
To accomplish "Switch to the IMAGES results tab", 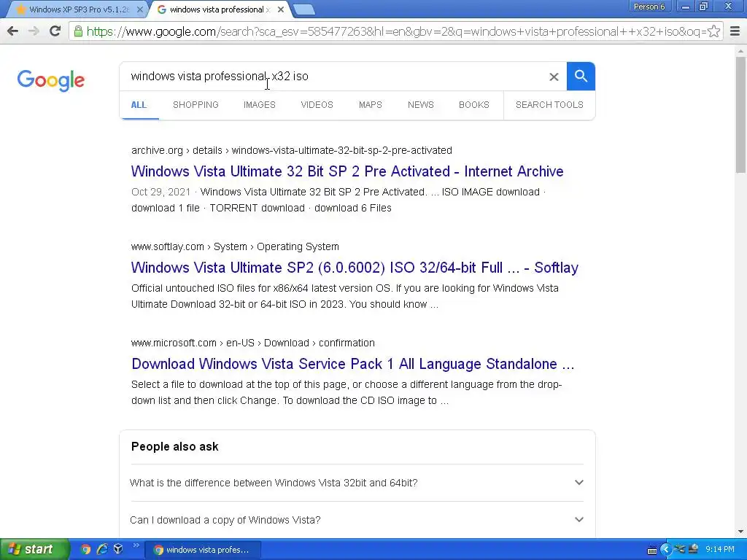I will point(260,105).
